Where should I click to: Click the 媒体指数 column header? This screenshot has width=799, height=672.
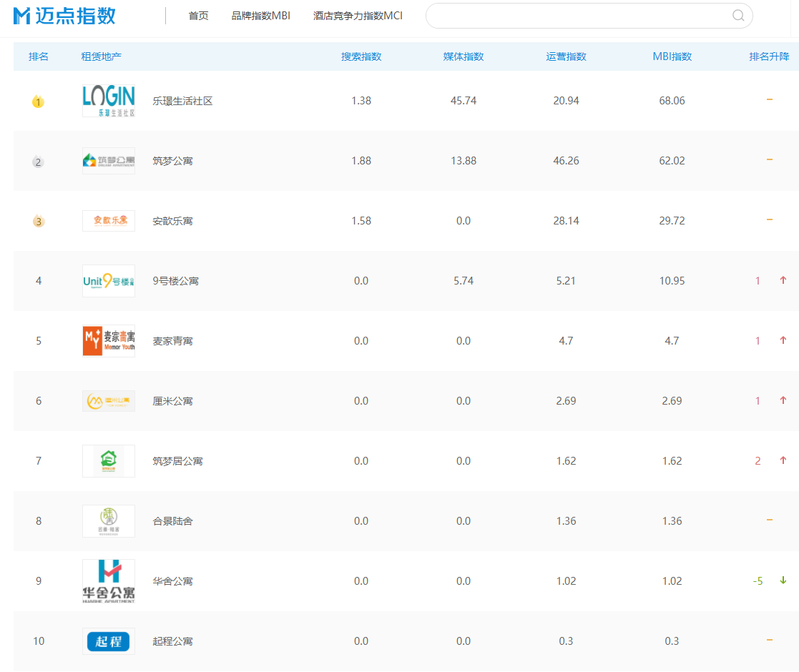click(463, 56)
